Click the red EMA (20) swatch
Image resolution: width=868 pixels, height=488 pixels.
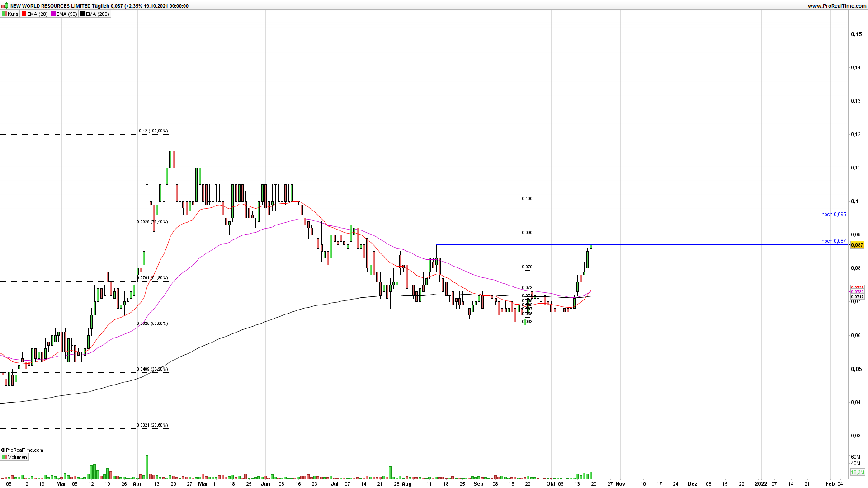[24, 14]
